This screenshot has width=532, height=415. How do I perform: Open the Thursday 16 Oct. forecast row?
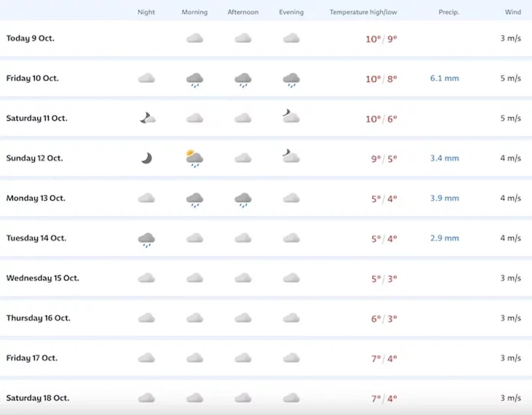click(x=36, y=318)
